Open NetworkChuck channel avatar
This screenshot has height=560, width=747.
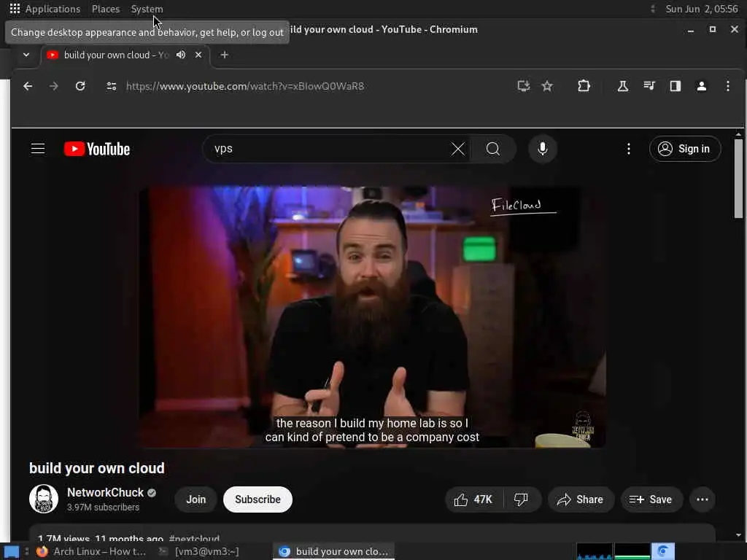click(x=44, y=499)
